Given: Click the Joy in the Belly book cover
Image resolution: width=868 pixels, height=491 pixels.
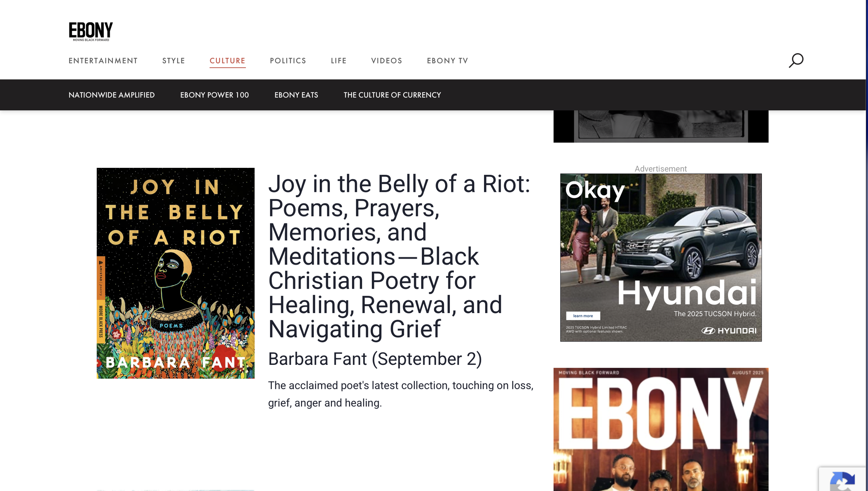Looking at the screenshot, I should pos(175,273).
